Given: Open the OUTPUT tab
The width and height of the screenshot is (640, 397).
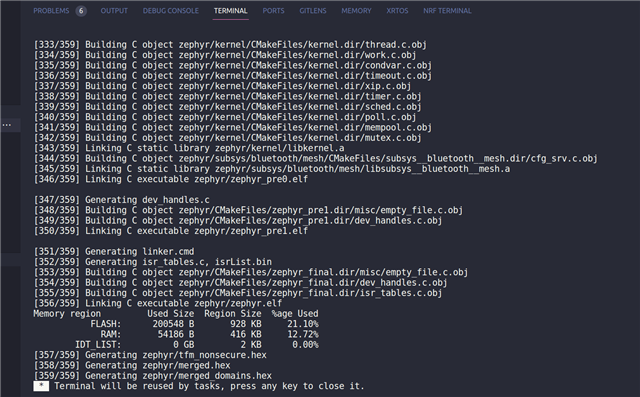Looking at the screenshot, I should point(114,11).
